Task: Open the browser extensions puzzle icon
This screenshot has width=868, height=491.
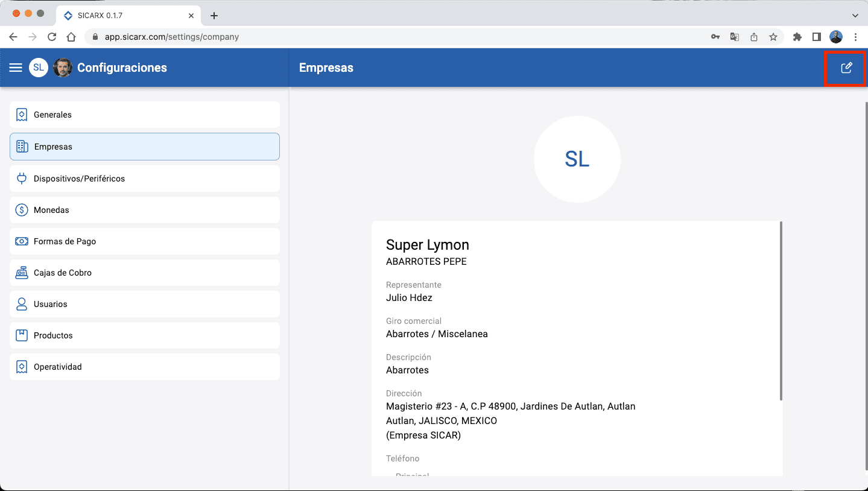Action: point(797,37)
